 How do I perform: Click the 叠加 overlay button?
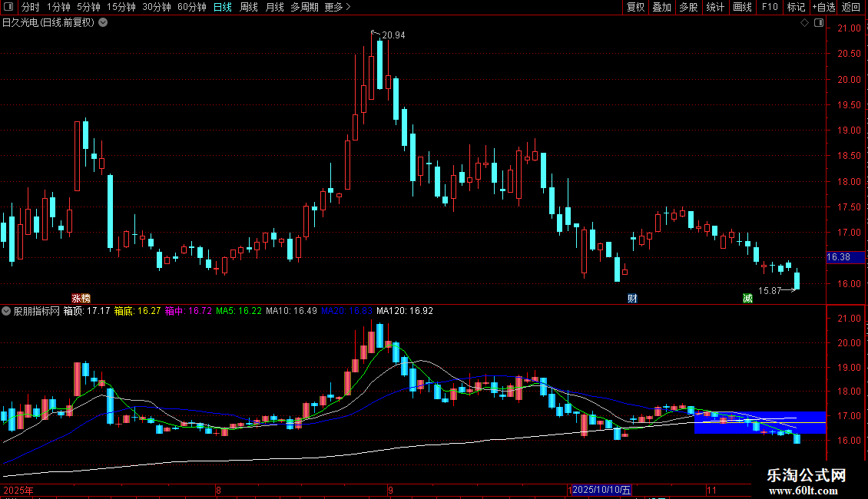(x=662, y=7)
